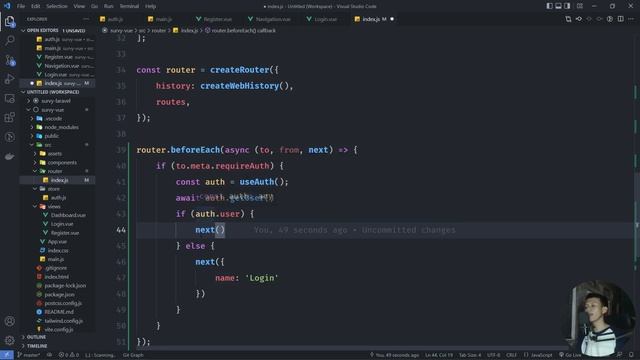Switch to the auth.js editor tab
The width and height of the screenshot is (640, 360).
coord(115,19)
